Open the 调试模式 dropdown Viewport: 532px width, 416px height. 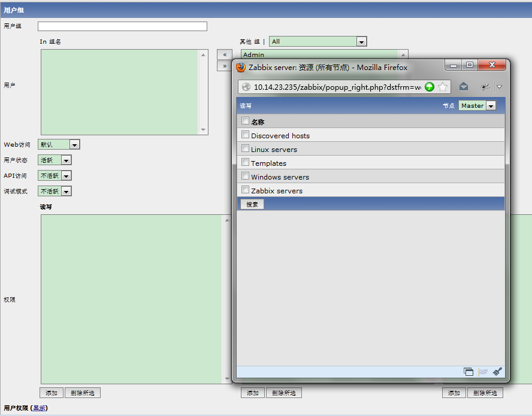55,191
